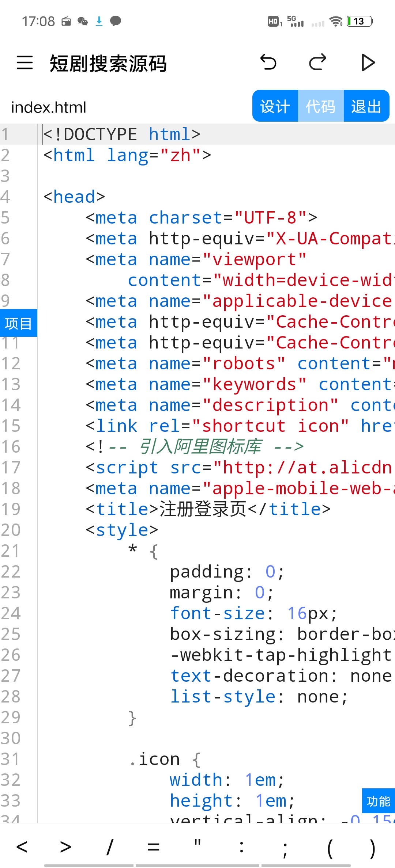The image size is (395, 868).
Task: Insert the / symbol key
Action: point(110,847)
